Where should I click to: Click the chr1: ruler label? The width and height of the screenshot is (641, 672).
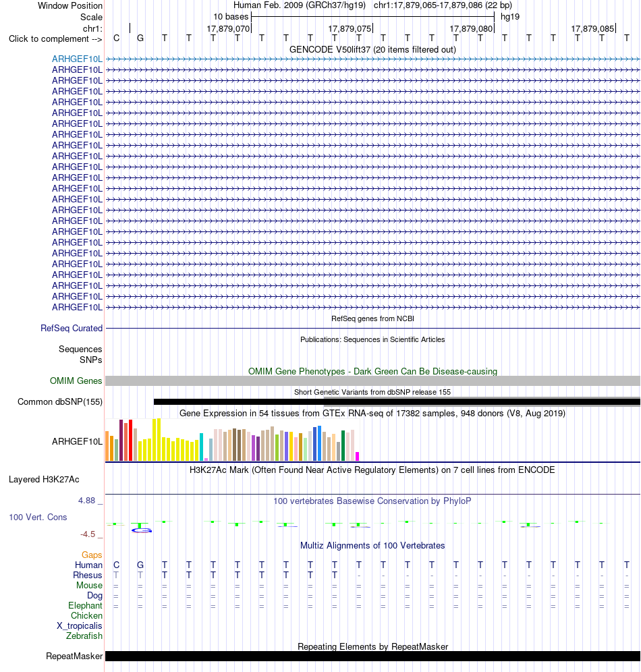coord(92,29)
